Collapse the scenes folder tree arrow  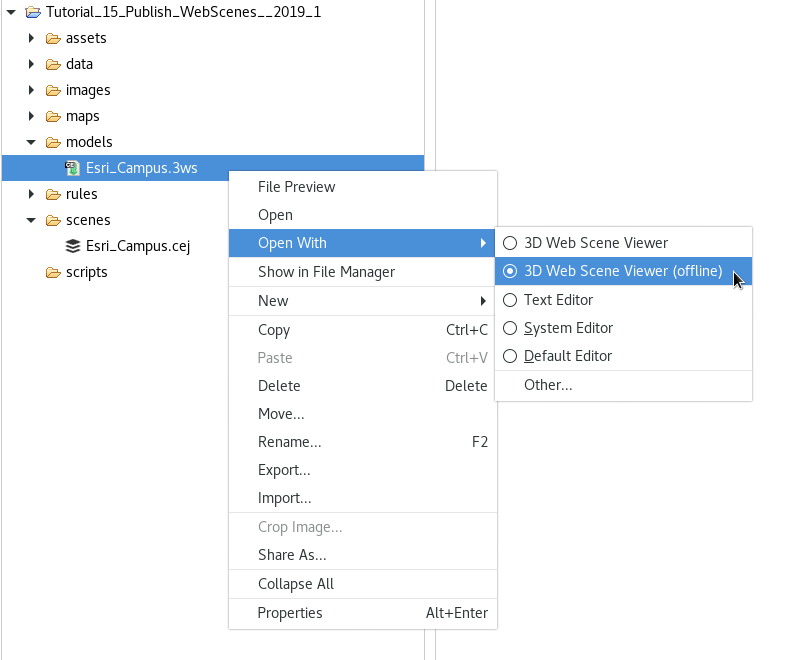31,220
